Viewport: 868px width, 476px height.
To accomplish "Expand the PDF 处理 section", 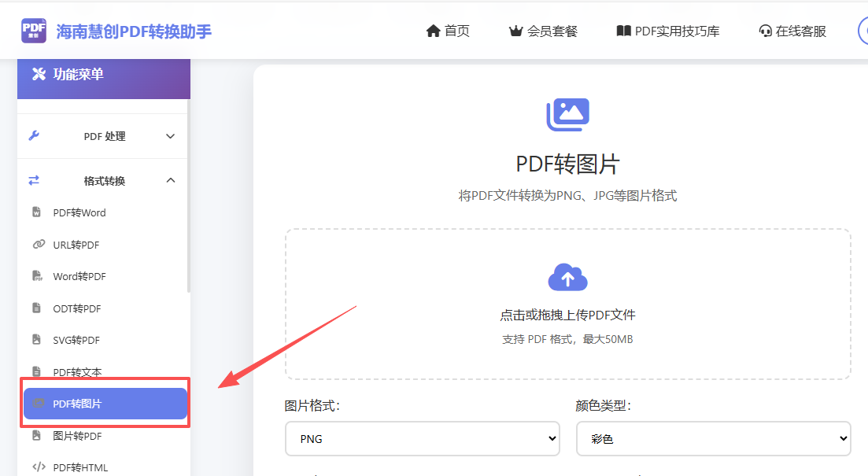I will coord(102,136).
